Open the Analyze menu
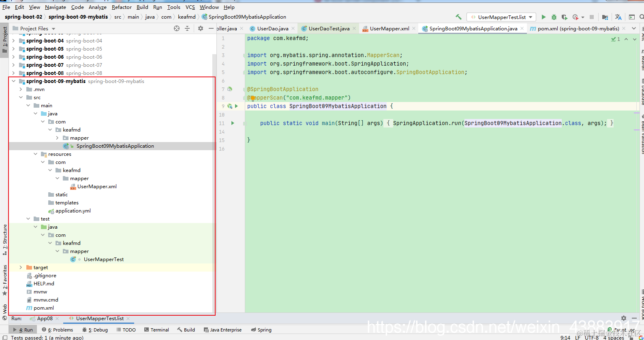This screenshot has height=340, width=644. coord(97,7)
